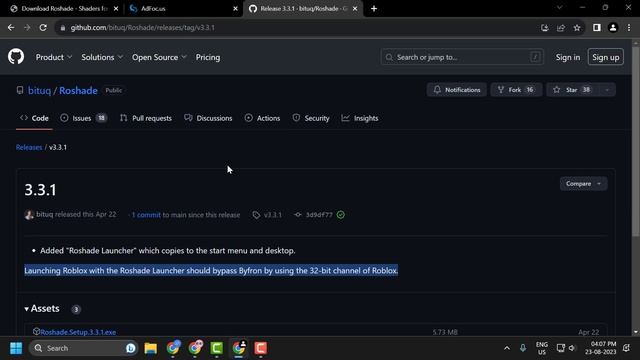
Task: Open GitHub home via Octocat logo
Action: click(16, 57)
